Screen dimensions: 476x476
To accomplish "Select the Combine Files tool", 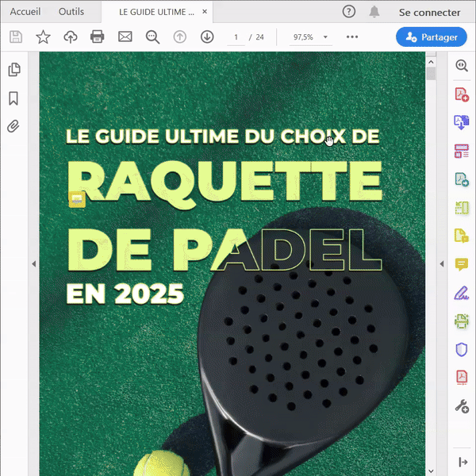I will [x=462, y=122].
